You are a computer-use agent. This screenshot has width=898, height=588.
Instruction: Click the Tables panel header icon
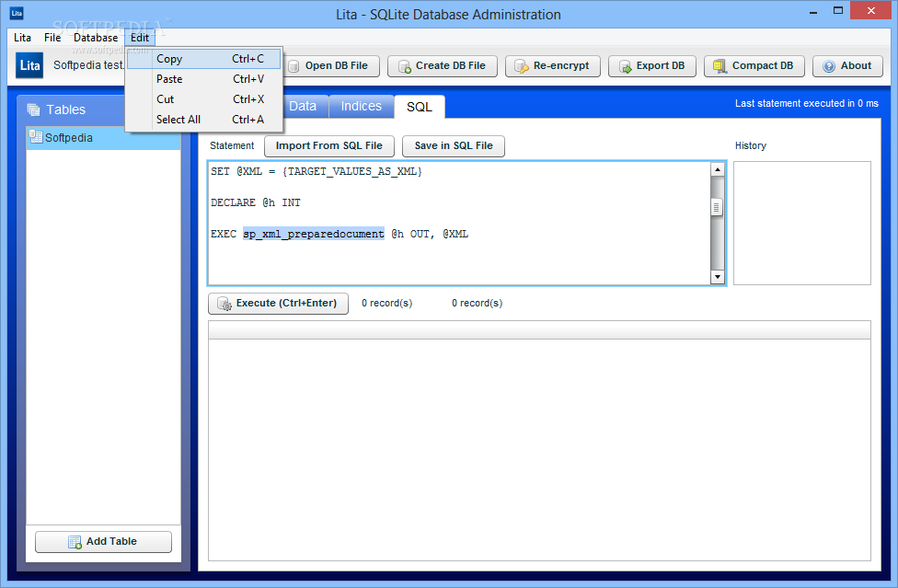coord(34,110)
